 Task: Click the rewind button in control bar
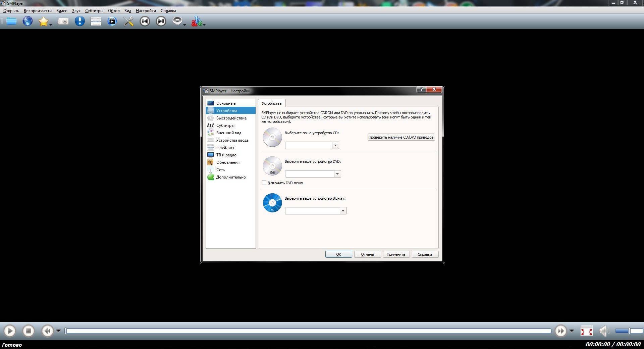(48, 331)
